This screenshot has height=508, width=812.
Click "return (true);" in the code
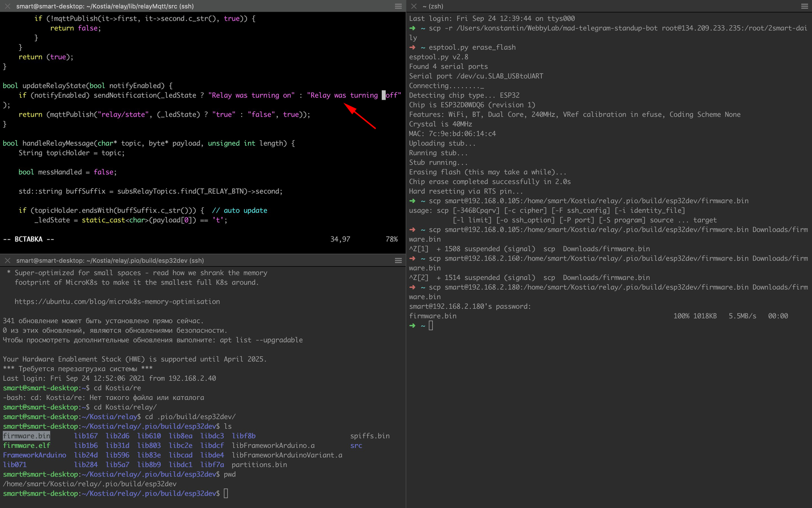click(46, 57)
